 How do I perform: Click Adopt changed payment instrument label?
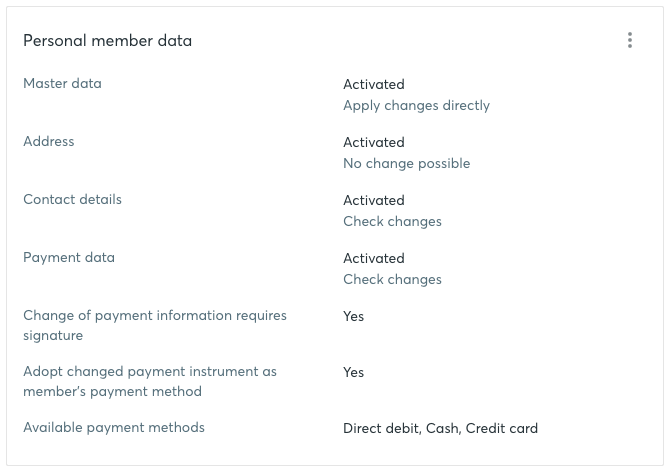click(x=150, y=381)
